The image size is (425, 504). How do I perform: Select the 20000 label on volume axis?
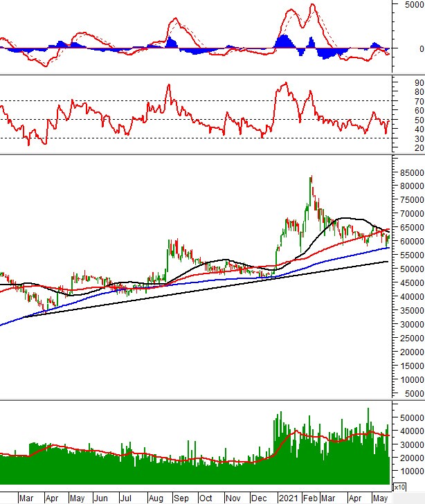[x=412, y=458]
